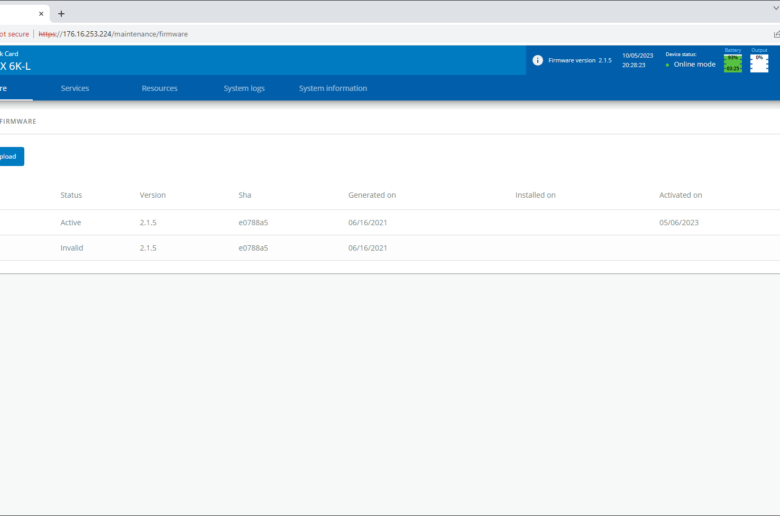
Task: Open a new browser tab
Action: pos(61,14)
